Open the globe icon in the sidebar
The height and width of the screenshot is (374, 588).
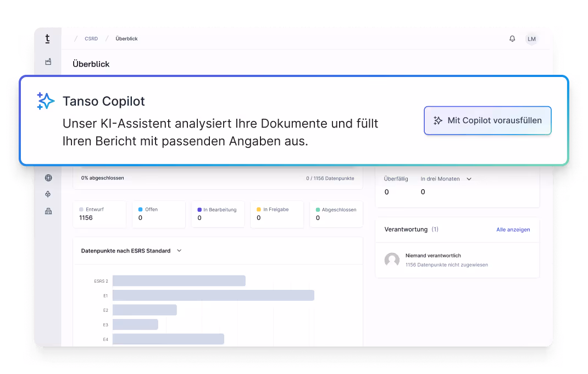pyautogui.click(x=48, y=178)
